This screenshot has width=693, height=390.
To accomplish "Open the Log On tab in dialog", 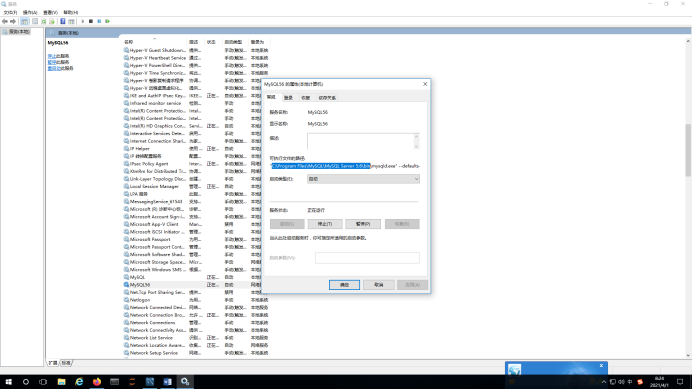I will point(288,98).
